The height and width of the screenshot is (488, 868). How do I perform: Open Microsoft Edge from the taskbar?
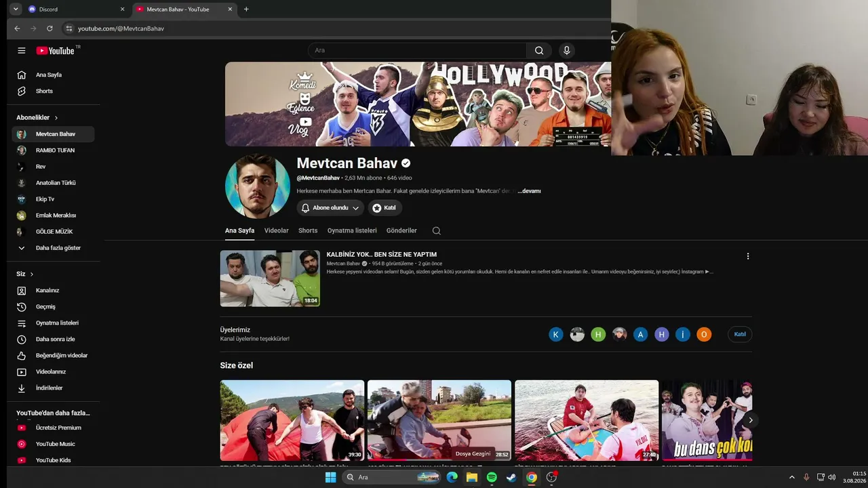tap(452, 477)
